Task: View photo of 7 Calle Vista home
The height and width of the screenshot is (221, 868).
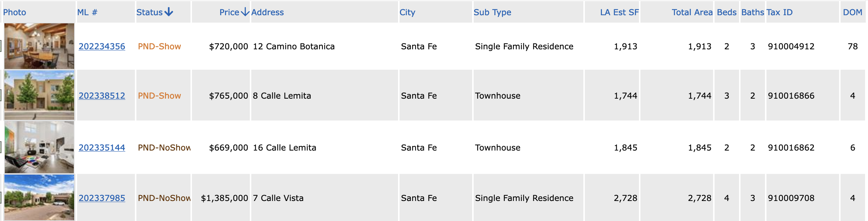Action: pos(39,198)
